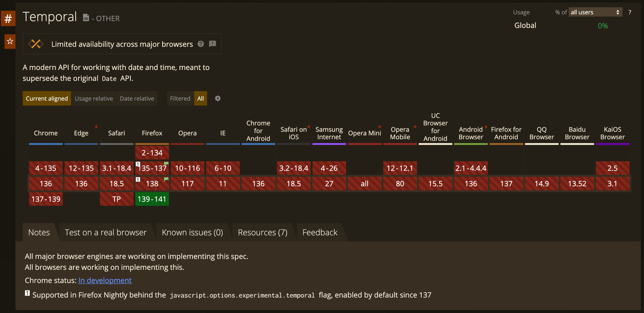This screenshot has width=644, height=313.
Task: Follow the In development link
Action: (x=105, y=280)
